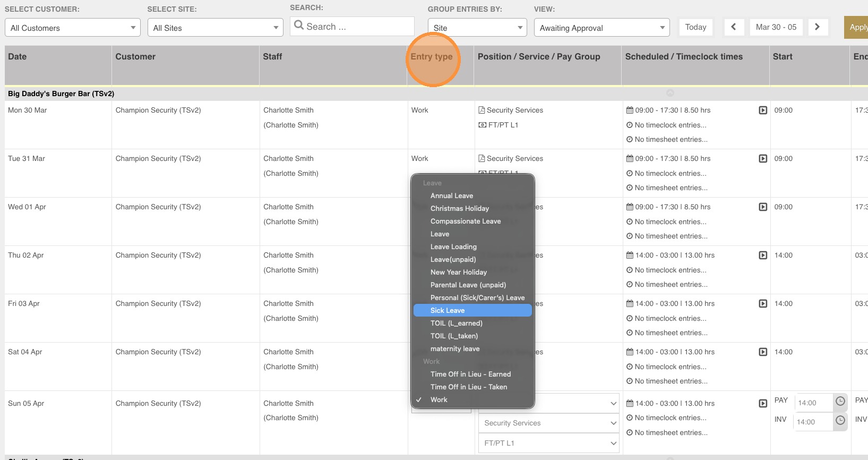Expand the Group Entries By Site dropdown

click(x=477, y=28)
